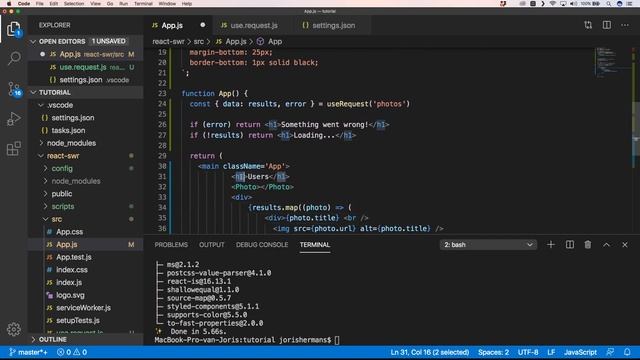This screenshot has width=640, height=360.
Task: Maximize the terminal panel size
Action: (x=607, y=244)
